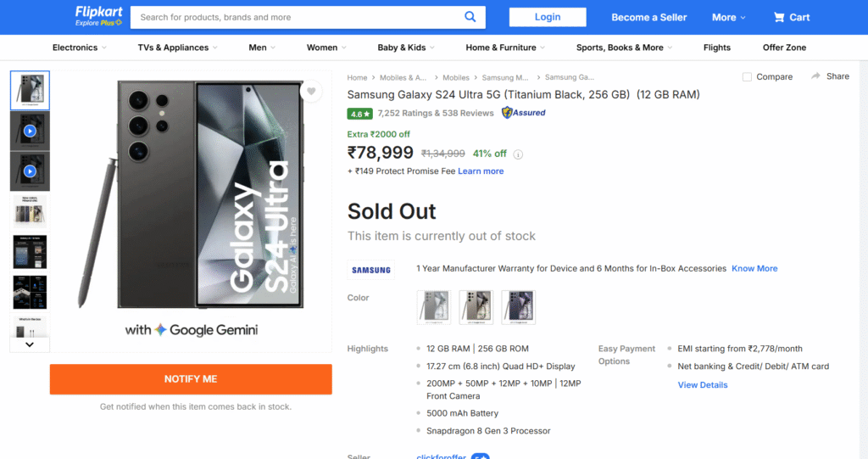Viewport: 868px width, 459px height.
Task: Click the search magnifier icon
Action: tap(470, 17)
